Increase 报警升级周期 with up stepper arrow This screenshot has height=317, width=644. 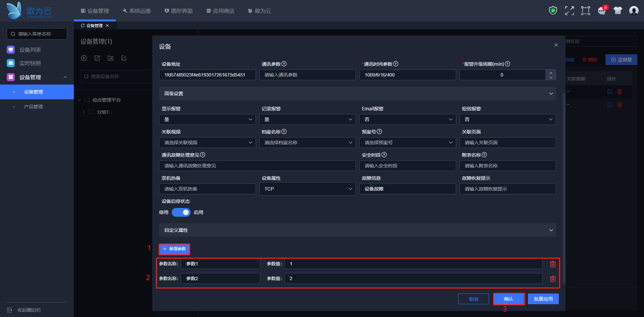(x=551, y=72)
